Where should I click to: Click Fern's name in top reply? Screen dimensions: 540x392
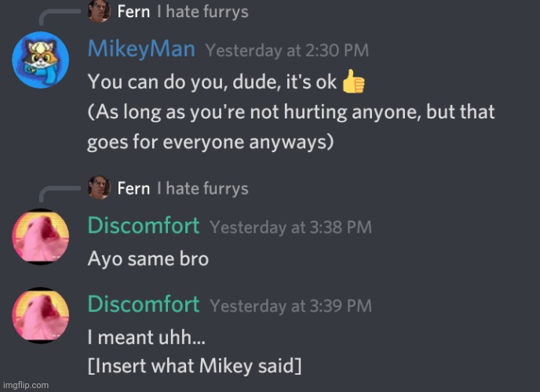click(133, 12)
